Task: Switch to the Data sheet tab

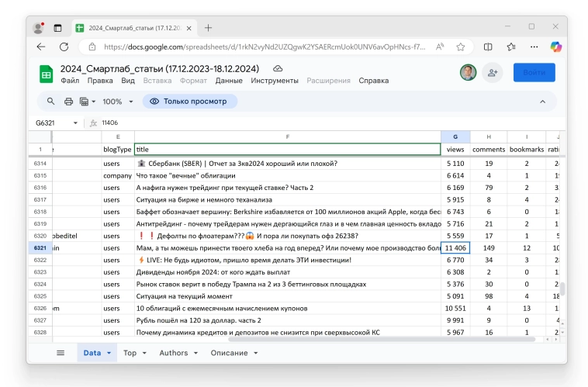Action: tap(92, 353)
